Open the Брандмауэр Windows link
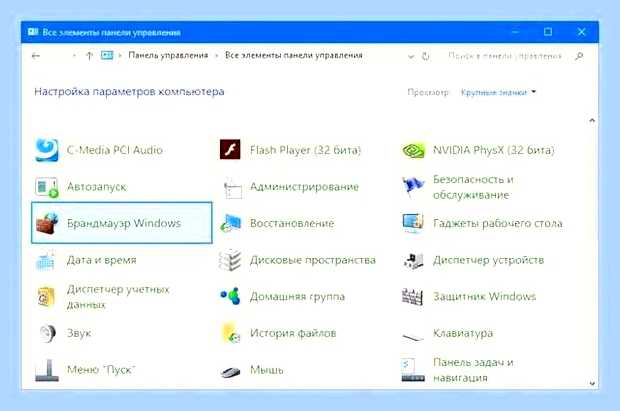 (x=124, y=223)
